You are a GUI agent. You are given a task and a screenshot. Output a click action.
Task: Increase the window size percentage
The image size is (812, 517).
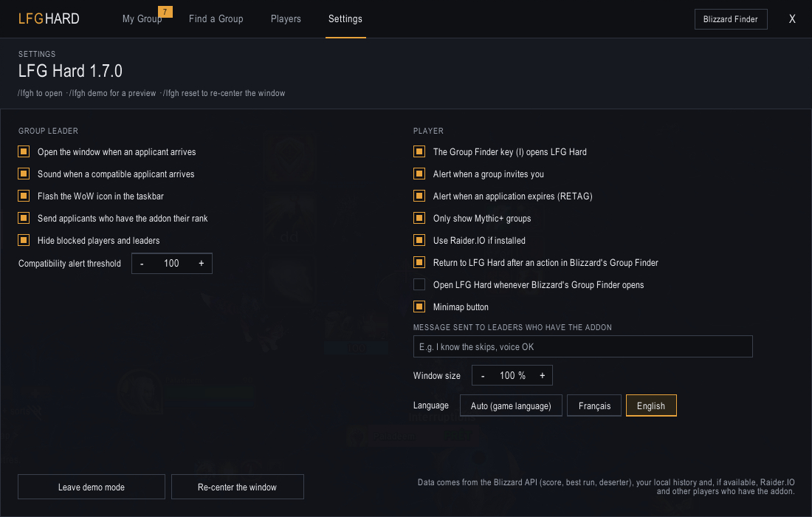(543, 376)
